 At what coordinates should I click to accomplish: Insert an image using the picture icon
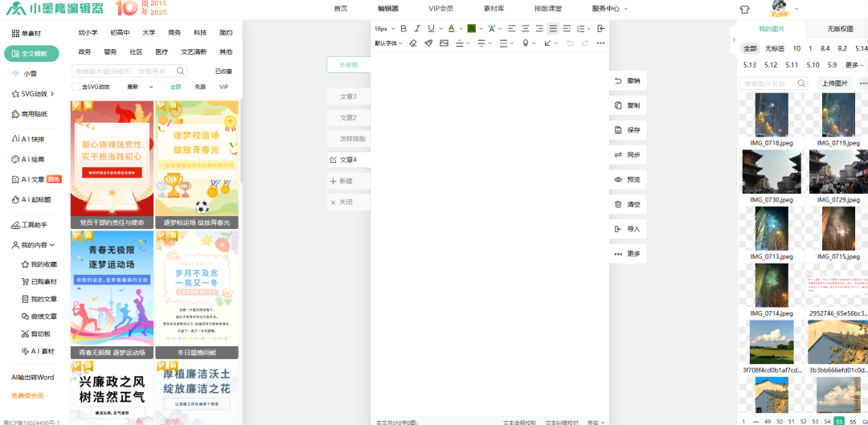click(444, 43)
